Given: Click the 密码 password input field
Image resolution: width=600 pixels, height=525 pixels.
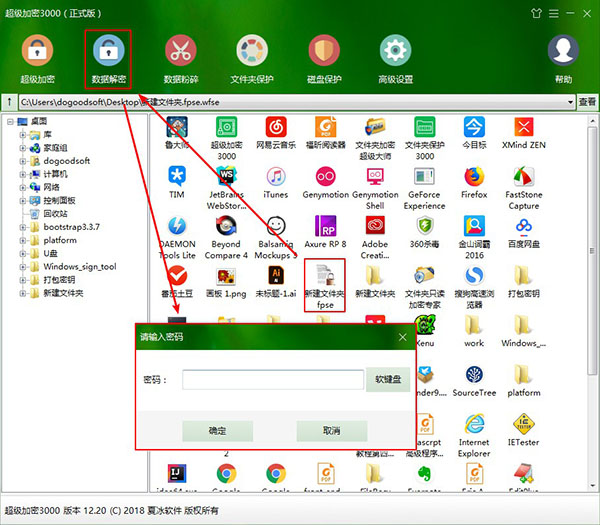Looking at the screenshot, I should point(272,380).
